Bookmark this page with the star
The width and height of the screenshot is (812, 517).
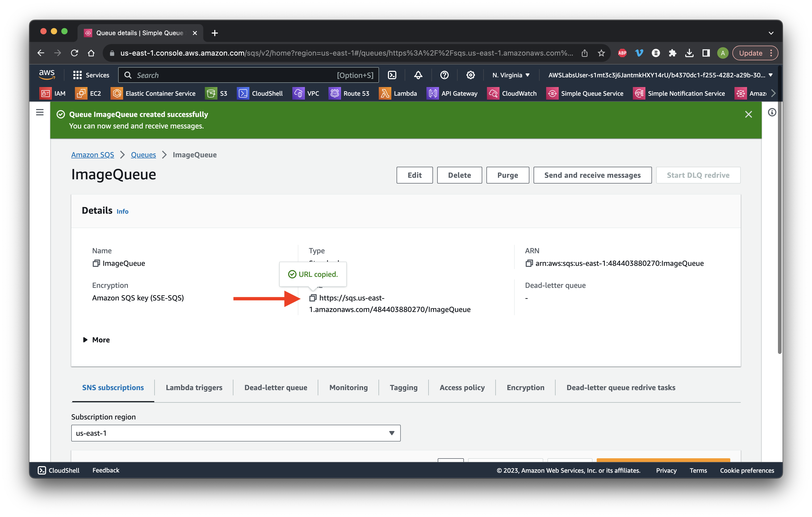coord(601,53)
